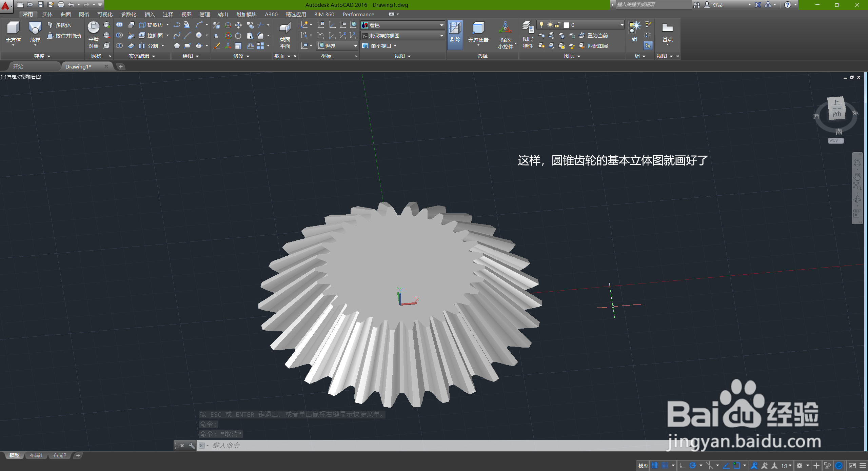
Task: Select the 长方体 box modeling tool
Action: click(13, 32)
